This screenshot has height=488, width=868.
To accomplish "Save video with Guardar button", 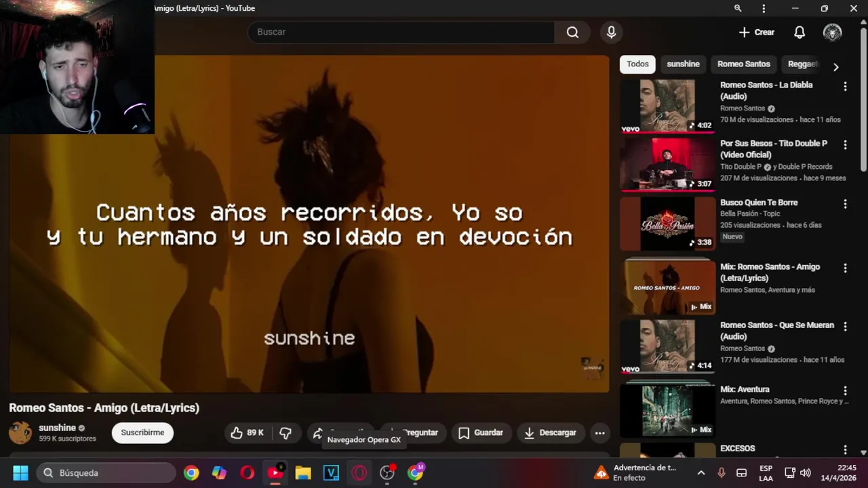I will pyautogui.click(x=480, y=432).
